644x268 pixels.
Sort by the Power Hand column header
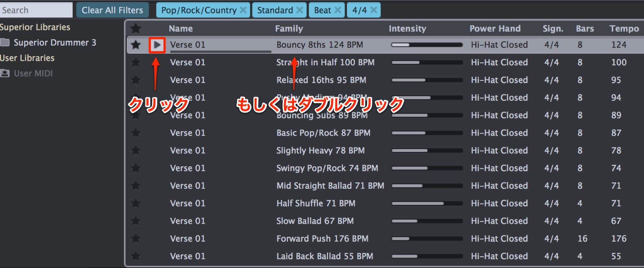495,28
